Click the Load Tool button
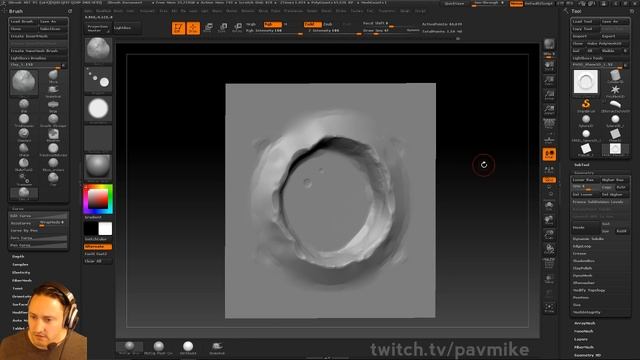Screen dimensions: 640x360 tap(585, 21)
